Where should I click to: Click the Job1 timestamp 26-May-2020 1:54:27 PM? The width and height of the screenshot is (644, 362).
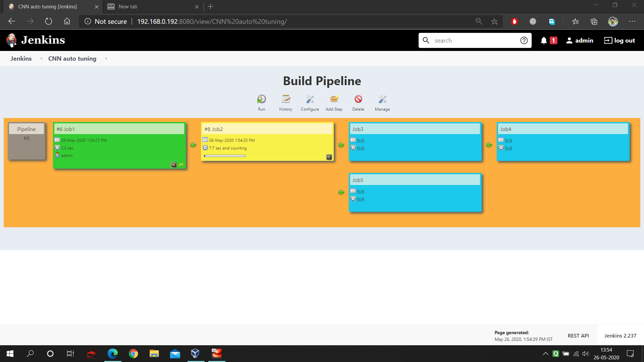coord(84,140)
